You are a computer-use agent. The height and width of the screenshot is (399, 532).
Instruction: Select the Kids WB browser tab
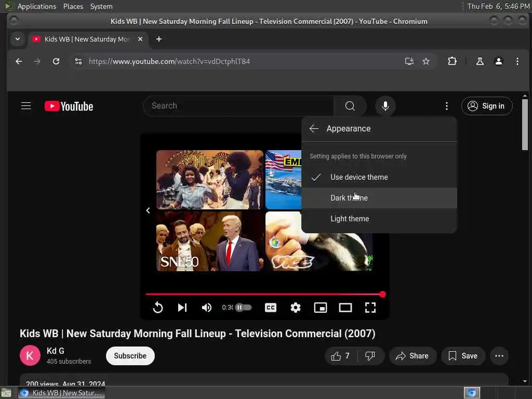coord(87,39)
